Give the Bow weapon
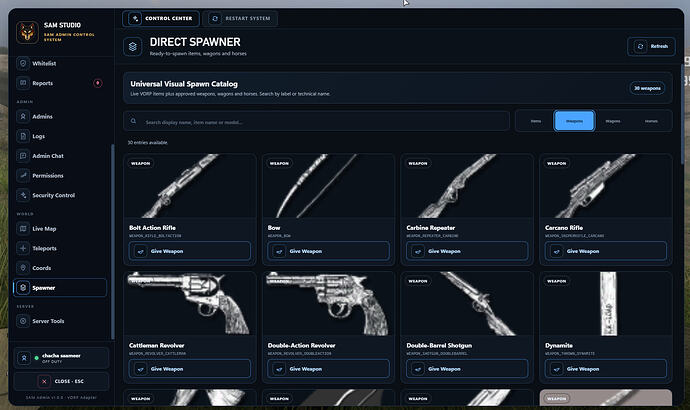 (x=328, y=251)
